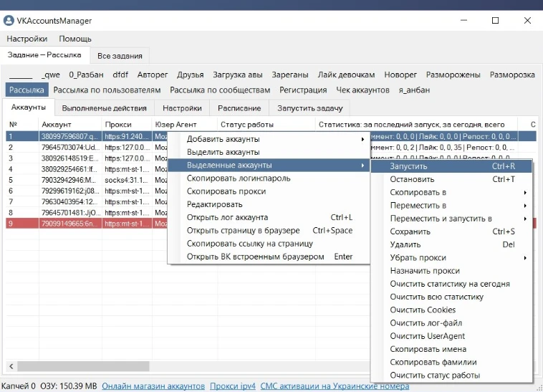
Task: Select the Задание – Рассылка tab
Action: point(44,54)
